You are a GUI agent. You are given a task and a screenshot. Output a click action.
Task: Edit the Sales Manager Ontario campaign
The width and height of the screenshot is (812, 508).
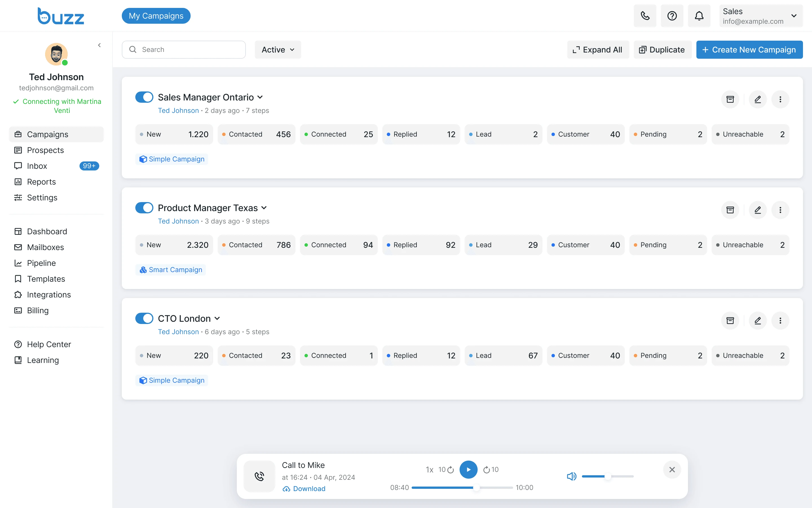pos(758,99)
